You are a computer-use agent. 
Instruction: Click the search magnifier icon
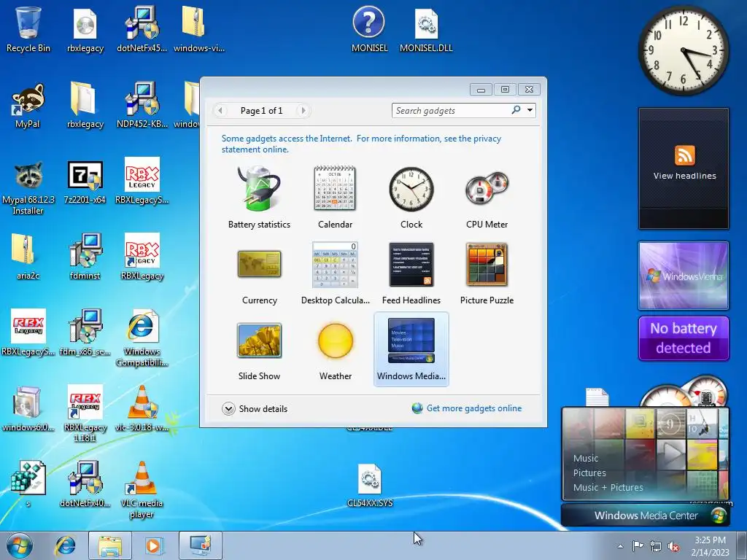[516, 110]
